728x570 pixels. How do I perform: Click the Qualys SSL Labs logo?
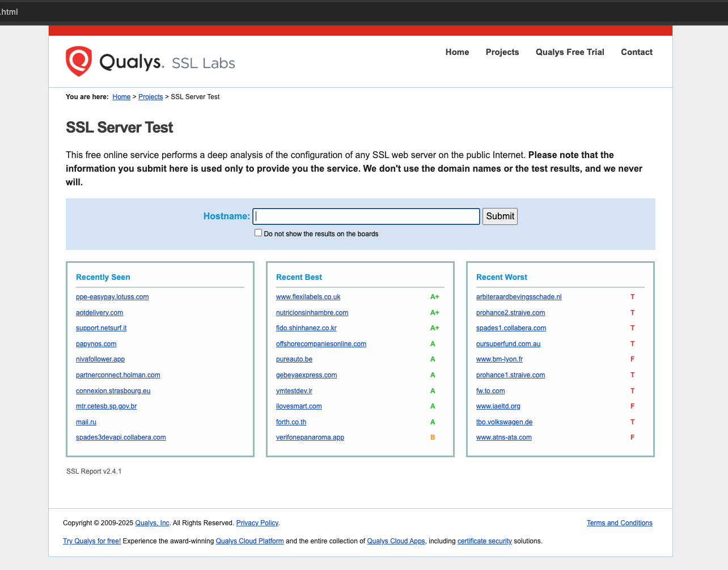tap(150, 61)
